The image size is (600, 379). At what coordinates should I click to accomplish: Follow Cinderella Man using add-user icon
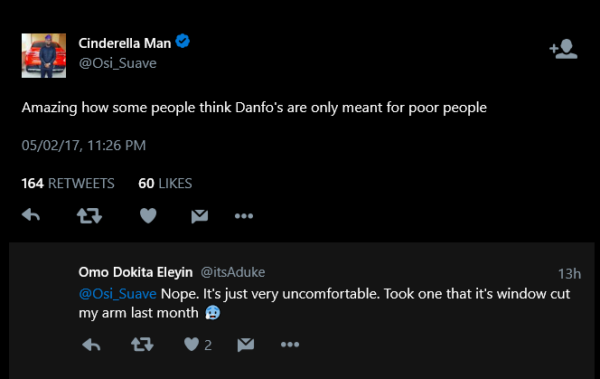[563, 49]
